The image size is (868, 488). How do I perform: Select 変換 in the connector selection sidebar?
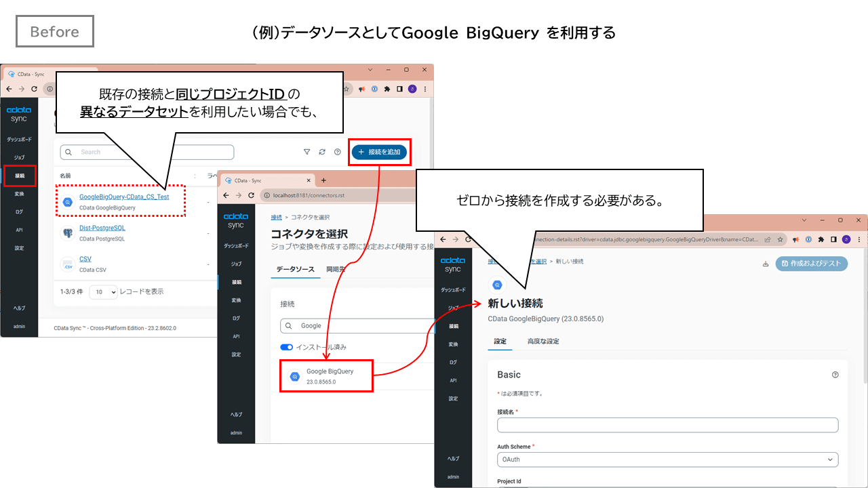(236, 300)
